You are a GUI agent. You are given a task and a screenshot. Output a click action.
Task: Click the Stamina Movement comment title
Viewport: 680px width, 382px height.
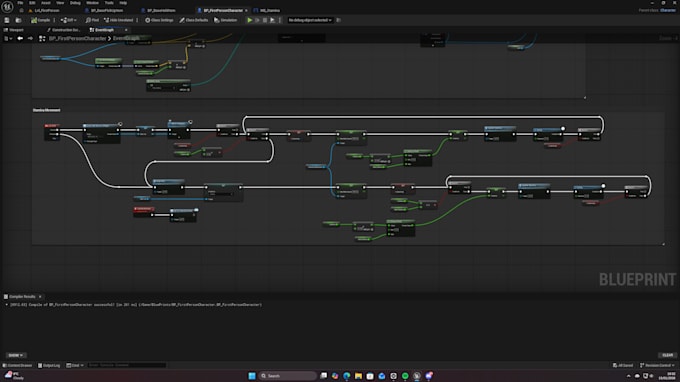coord(46,110)
